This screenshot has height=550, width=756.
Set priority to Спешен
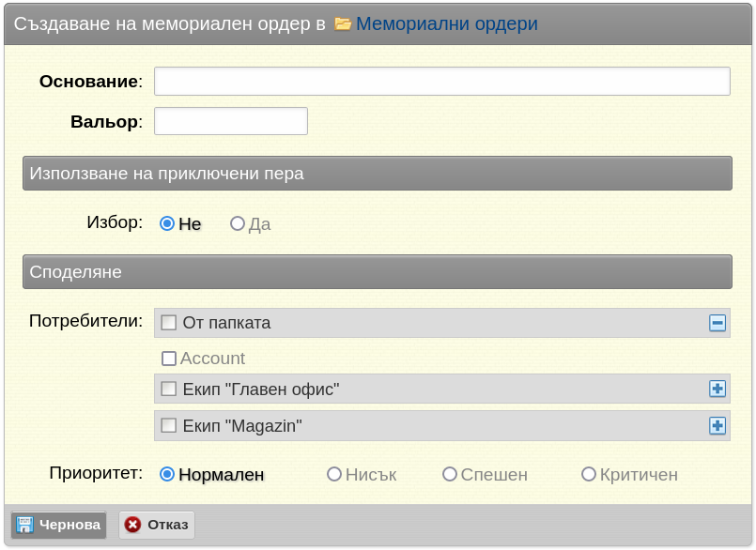(x=449, y=474)
